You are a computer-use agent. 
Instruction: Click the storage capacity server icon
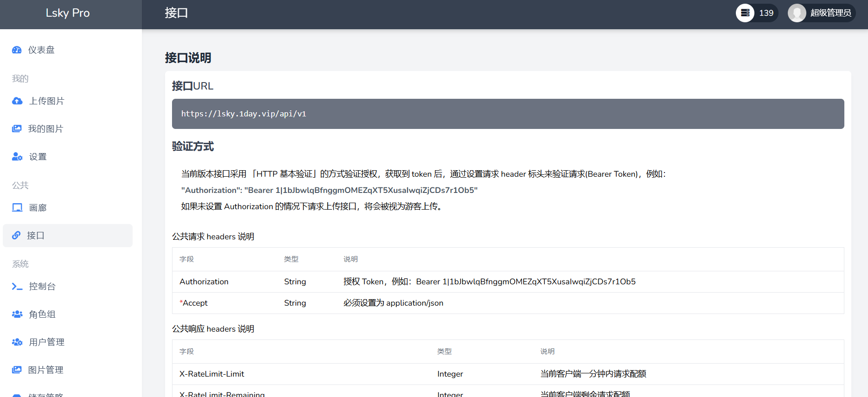[745, 13]
